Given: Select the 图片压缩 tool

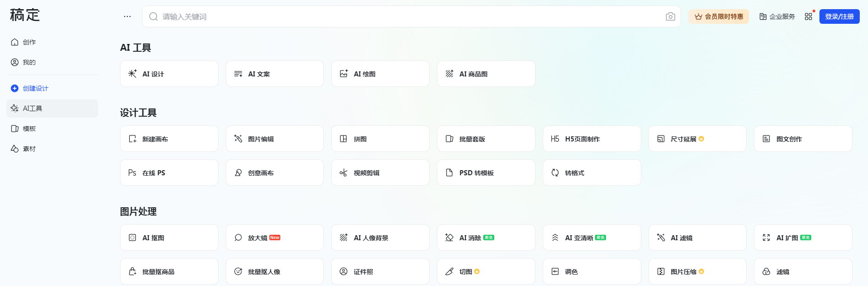Looking at the screenshot, I should (697, 271).
